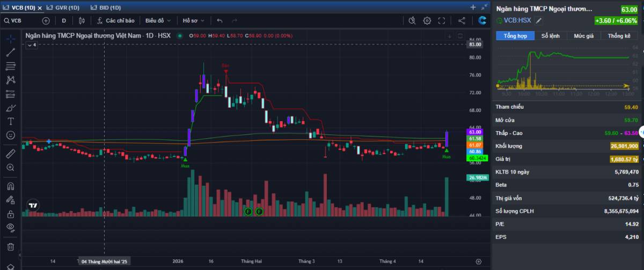Toggle magnet mode for drawings
Image resolution: width=644 pixels, height=270 pixels.
[10, 186]
